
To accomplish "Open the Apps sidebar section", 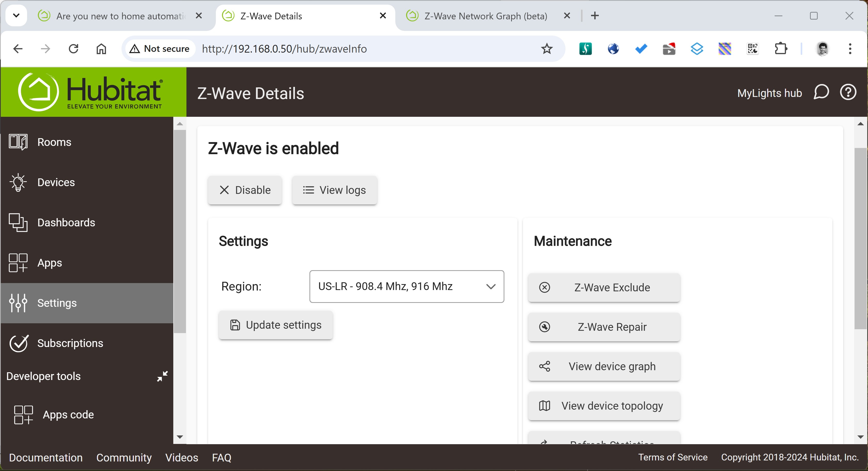I will [x=87, y=263].
